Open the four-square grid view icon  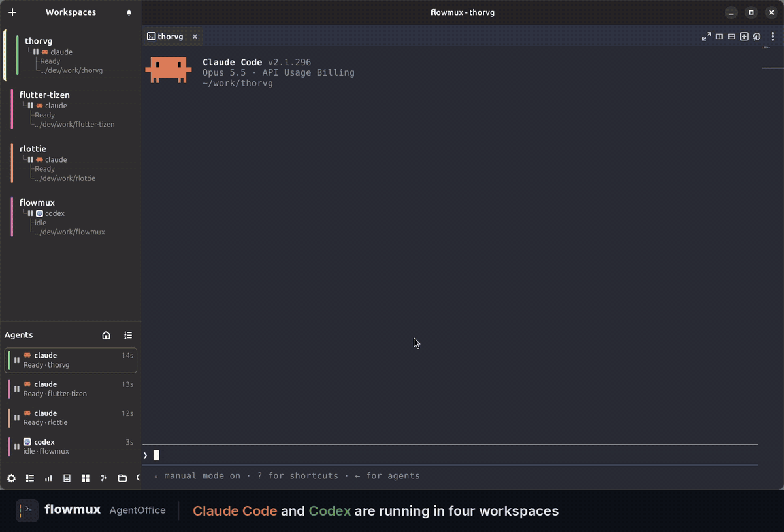point(85,478)
